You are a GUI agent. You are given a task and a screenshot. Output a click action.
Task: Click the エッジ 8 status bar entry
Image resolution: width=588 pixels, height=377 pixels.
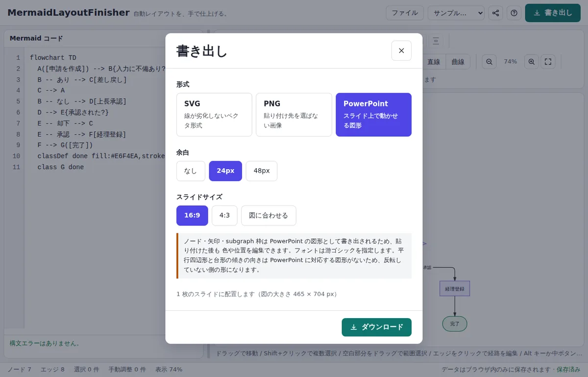52,369
